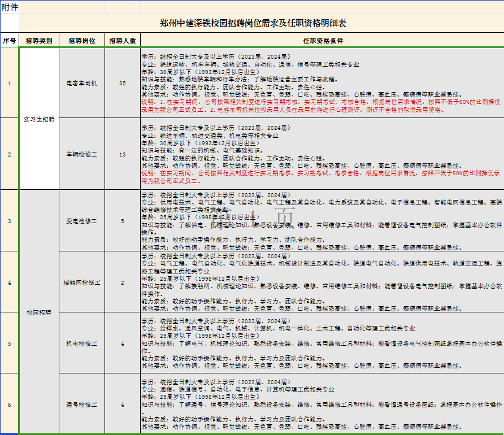Click the 变电检修工 qualification requirements cell
This screenshot has height=435, width=504.
[x=323, y=221]
